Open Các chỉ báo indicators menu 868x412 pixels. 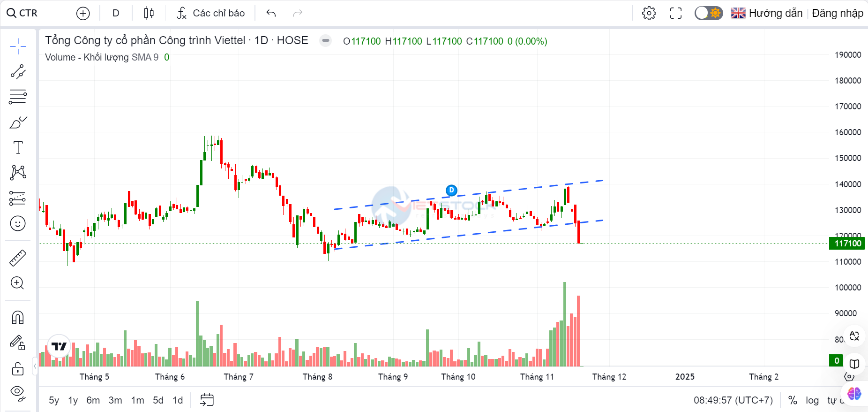click(x=211, y=13)
